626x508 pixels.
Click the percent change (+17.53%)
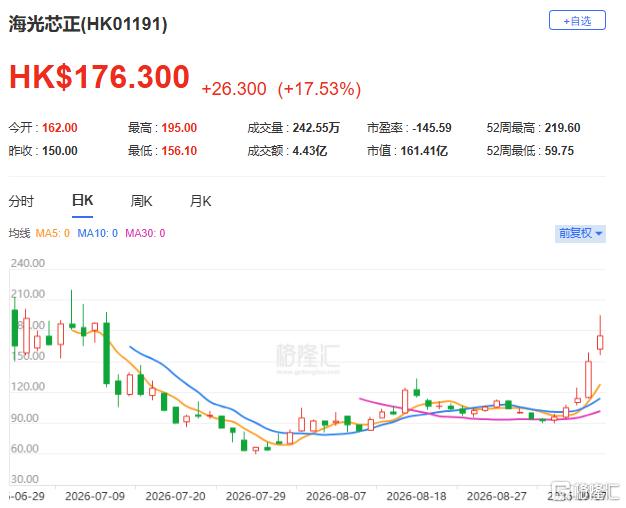pos(319,89)
